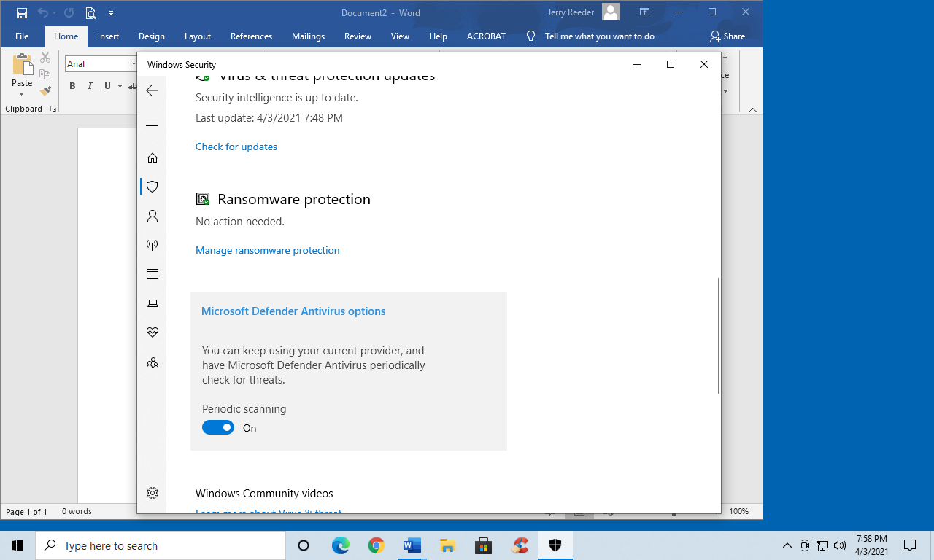Open the volume control in system tray
934x560 pixels.
(x=839, y=545)
